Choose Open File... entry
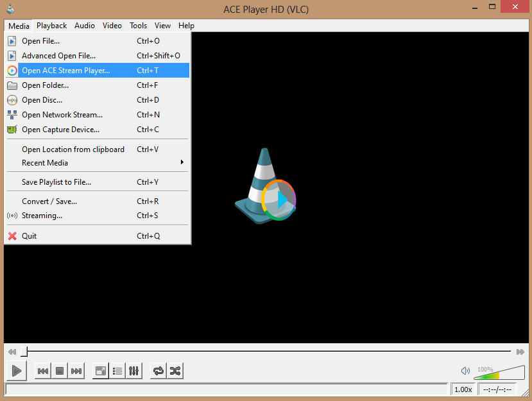Screen dimensions: 532x401 [98, 41]
